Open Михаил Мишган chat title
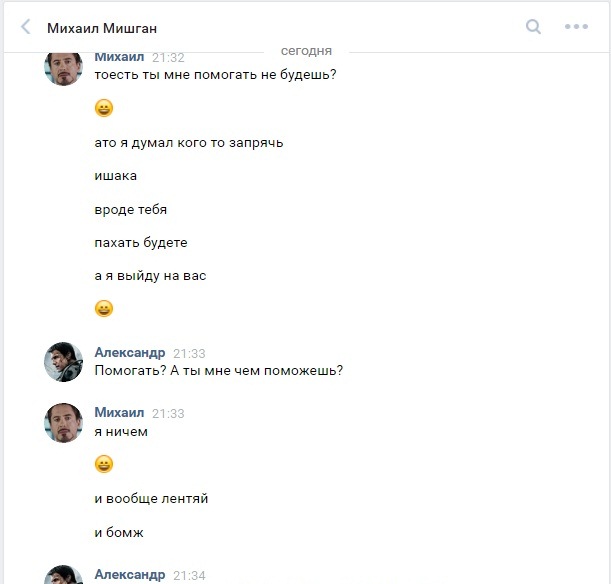The height and width of the screenshot is (584, 611). coord(102,28)
